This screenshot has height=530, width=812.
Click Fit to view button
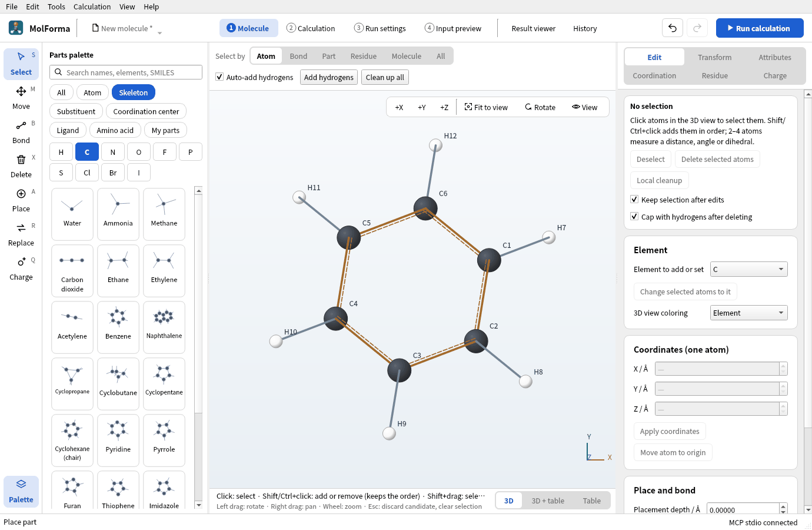pos(486,107)
